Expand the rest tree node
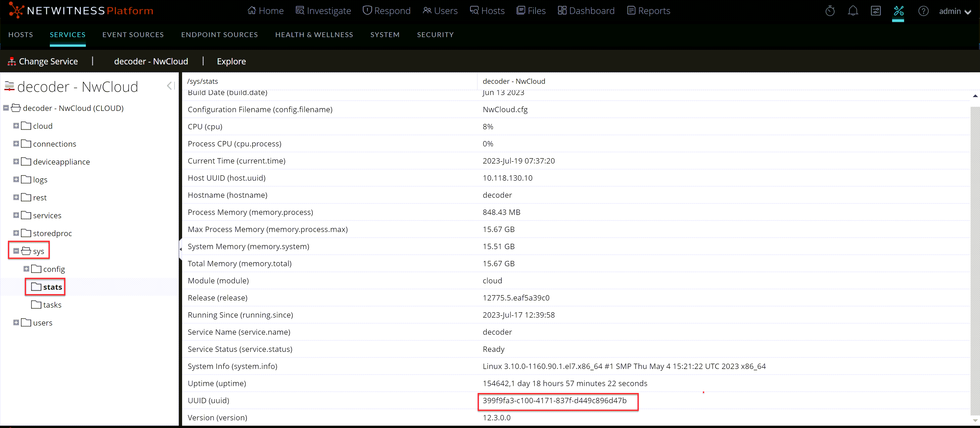 pos(16,198)
